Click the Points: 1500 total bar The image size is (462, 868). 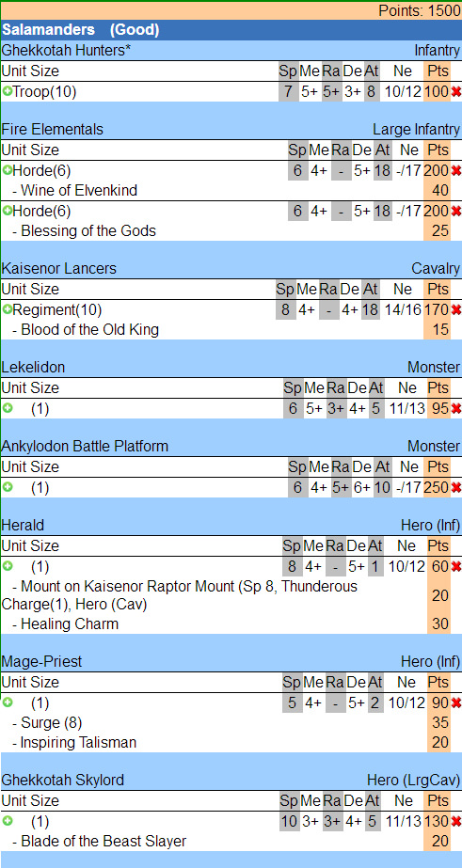pyautogui.click(x=231, y=10)
